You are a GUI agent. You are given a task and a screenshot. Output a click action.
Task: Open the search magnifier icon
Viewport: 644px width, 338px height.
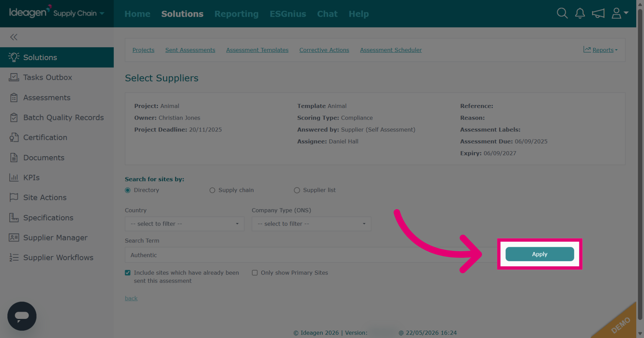pyautogui.click(x=562, y=13)
